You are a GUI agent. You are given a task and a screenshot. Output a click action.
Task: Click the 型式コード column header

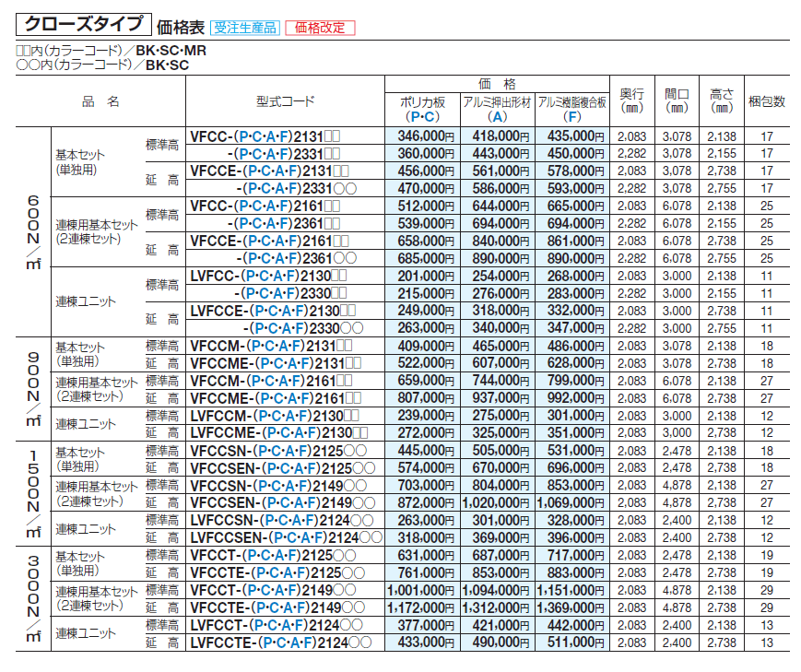click(x=285, y=101)
